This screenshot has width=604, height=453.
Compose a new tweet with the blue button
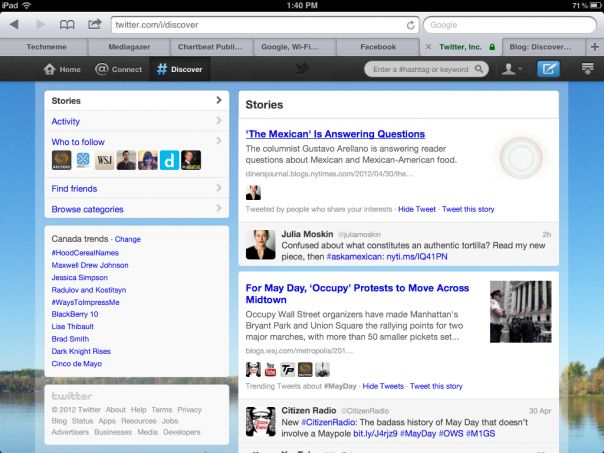tap(548, 69)
